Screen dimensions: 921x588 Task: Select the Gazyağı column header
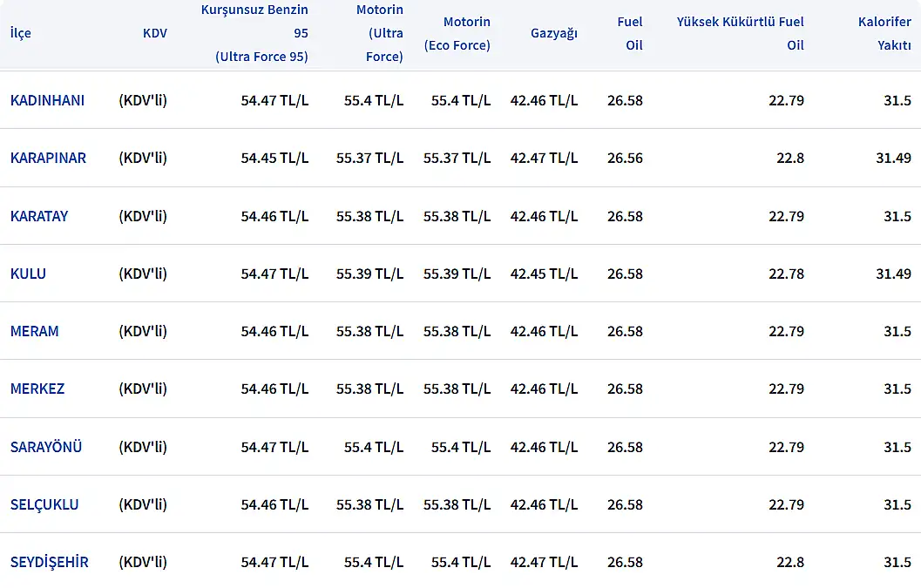[x=553, y=33]
